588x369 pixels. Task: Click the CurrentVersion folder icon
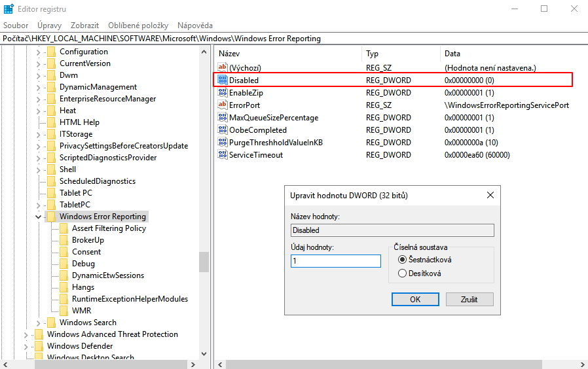(x=51, y=63)
